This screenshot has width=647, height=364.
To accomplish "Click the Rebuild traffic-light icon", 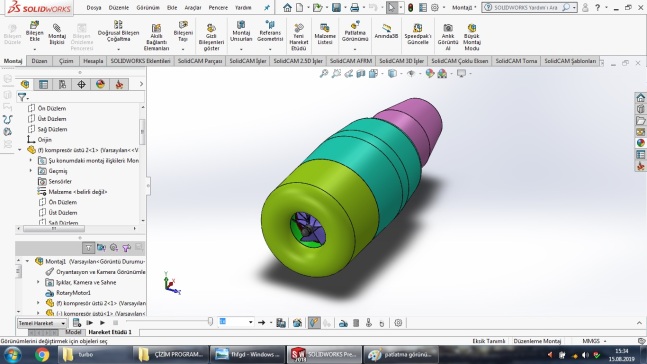I will (x=410, y=7).
